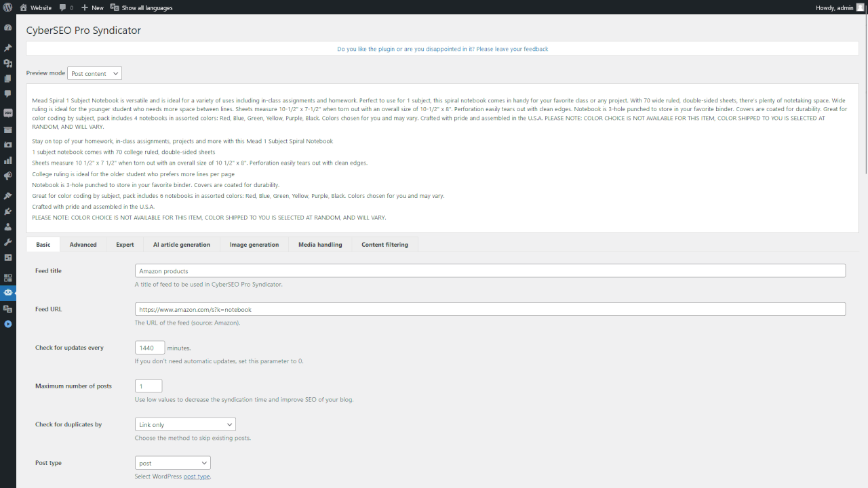Switch to the Advanced tab
The height and width of the screenshot is (488, 868).
point(83,245)
